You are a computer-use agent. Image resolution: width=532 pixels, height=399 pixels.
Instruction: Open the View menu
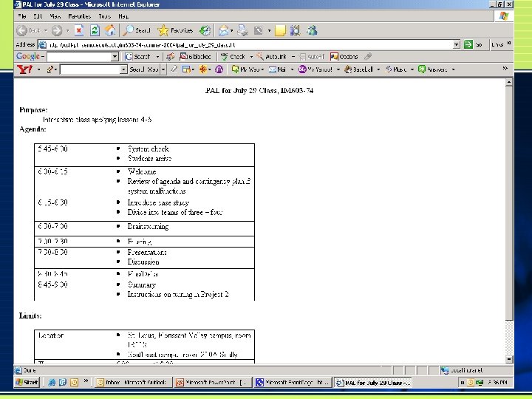pyautogui.click(x=55, y=16)
